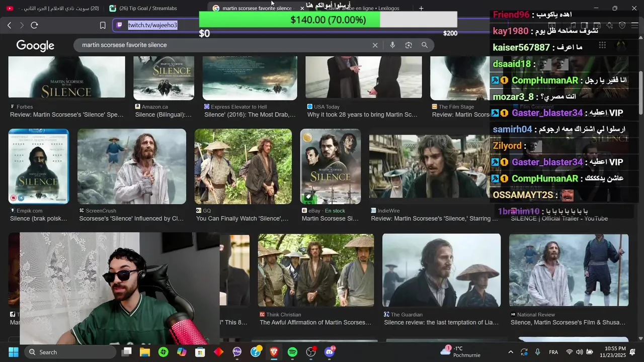Click the tip goal progress bar overlay

(x=328, y=20)
